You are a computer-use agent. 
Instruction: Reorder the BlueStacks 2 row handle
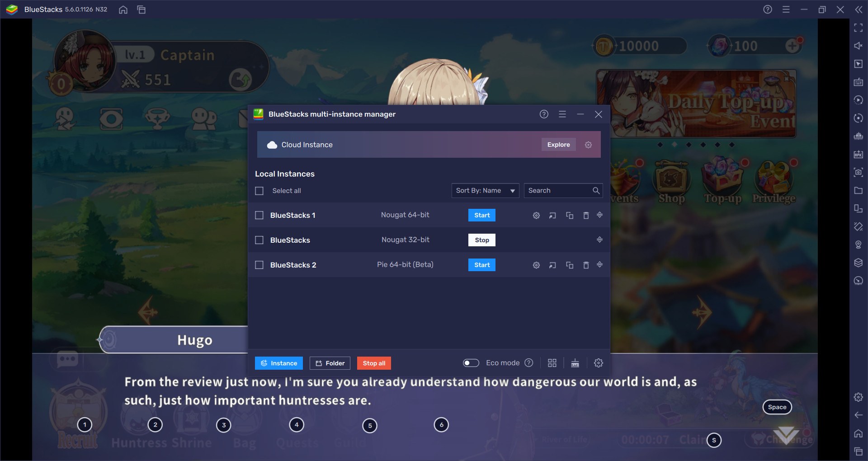click(599, 264)
